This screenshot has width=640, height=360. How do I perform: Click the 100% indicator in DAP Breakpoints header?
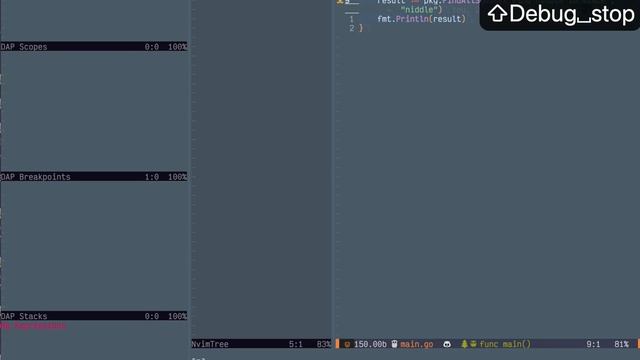click(178, 177)
